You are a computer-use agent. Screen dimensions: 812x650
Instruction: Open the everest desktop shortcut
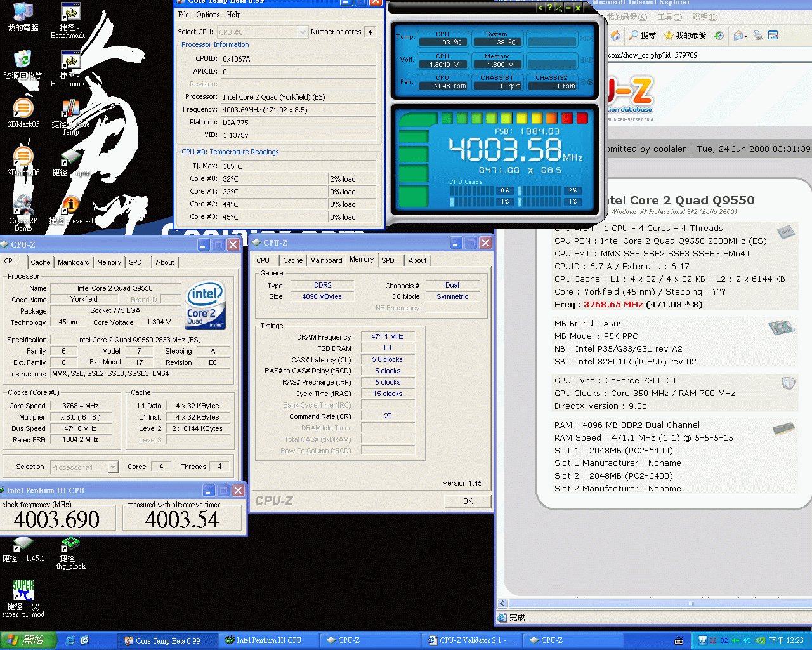coord(71,209)
